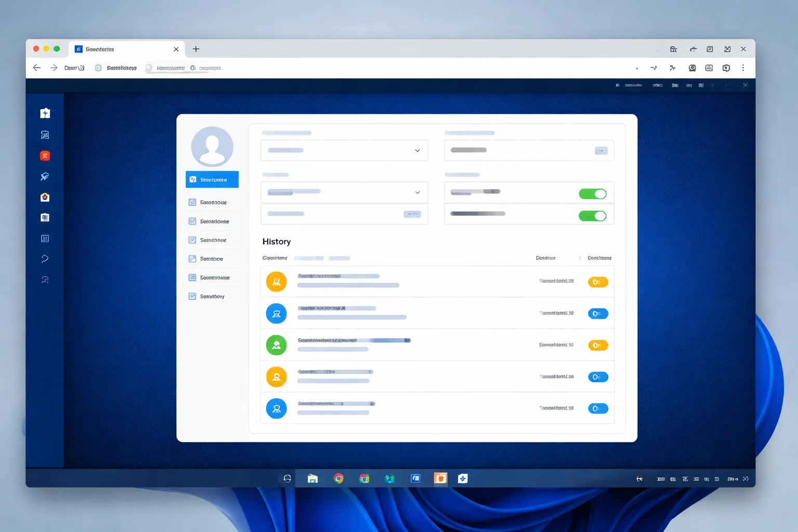Click the orange app icon in taskbar

pos(441,478)
